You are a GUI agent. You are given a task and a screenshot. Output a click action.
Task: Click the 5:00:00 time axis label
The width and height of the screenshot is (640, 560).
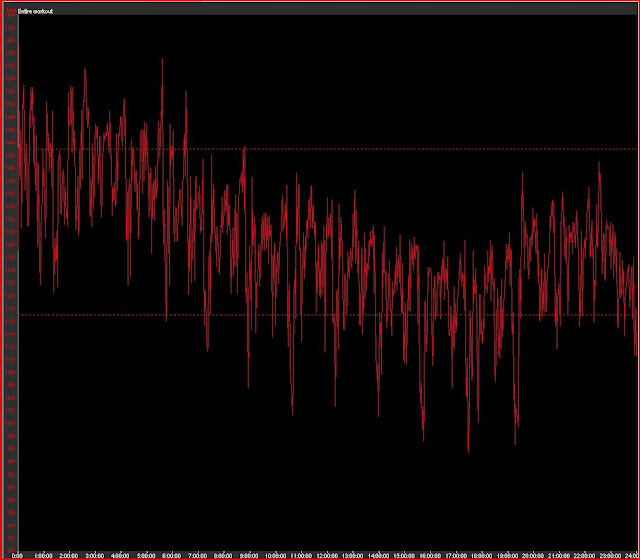[x=146, y=556]
